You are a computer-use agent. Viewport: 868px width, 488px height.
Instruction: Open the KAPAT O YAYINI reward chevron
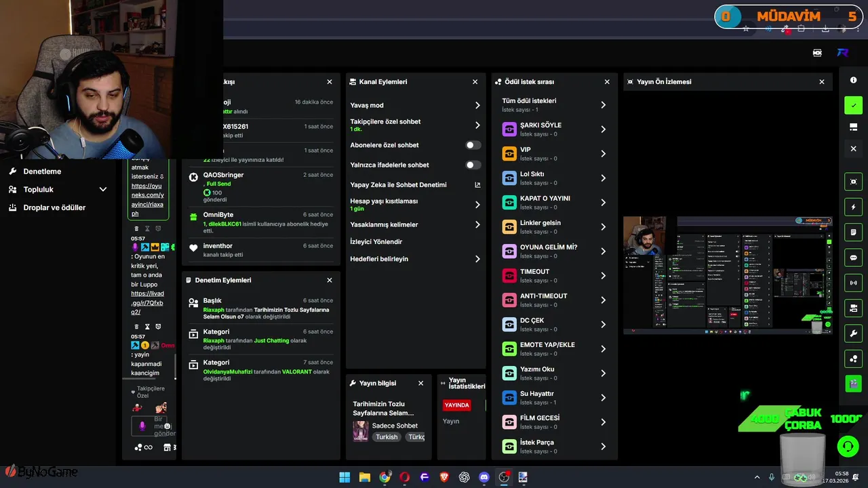coord(603,203)
